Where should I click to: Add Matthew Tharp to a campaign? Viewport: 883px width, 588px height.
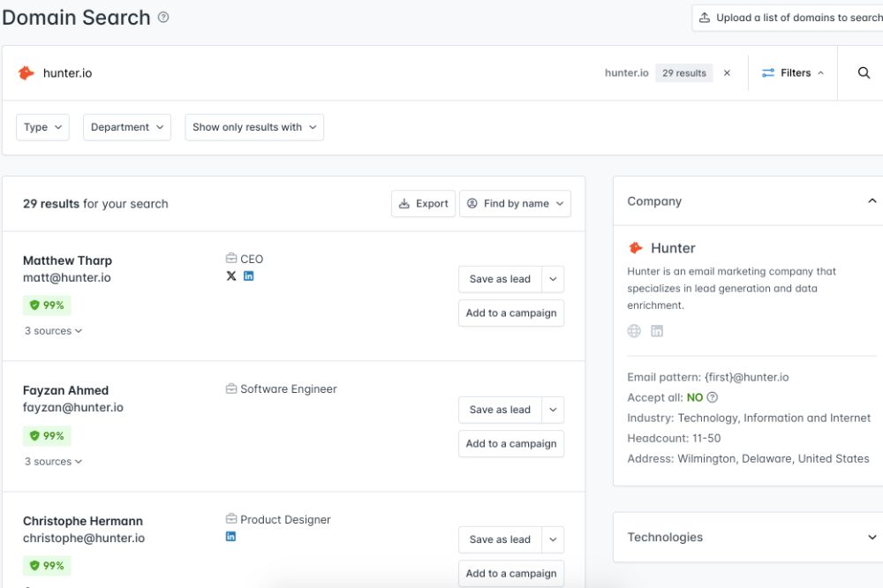(x=510, y=313)
